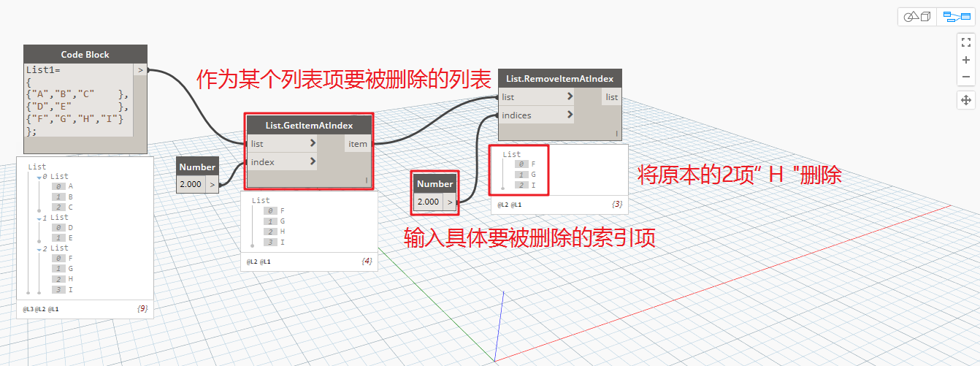Image resolution: width=980 pixels, height=366 pixels.
Task: Click the @L3 level label in Code Block preview
Action: (x=28, y=309)
